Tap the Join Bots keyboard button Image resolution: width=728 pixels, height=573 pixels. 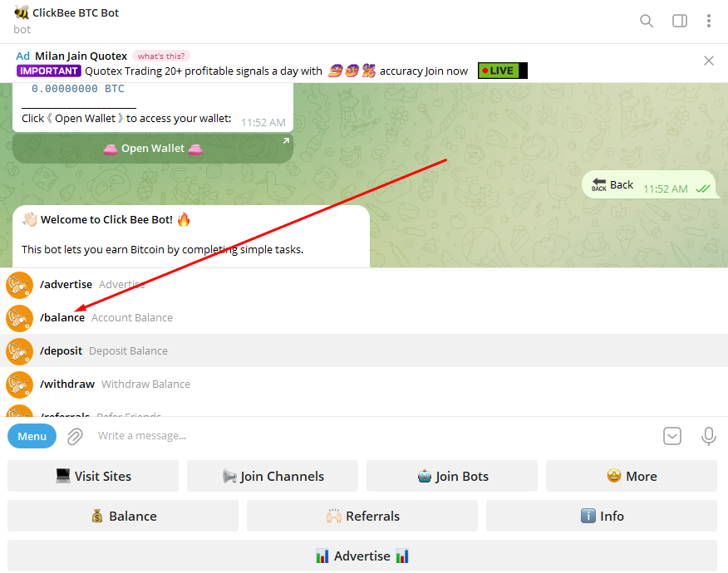click(x=452, y=476)
